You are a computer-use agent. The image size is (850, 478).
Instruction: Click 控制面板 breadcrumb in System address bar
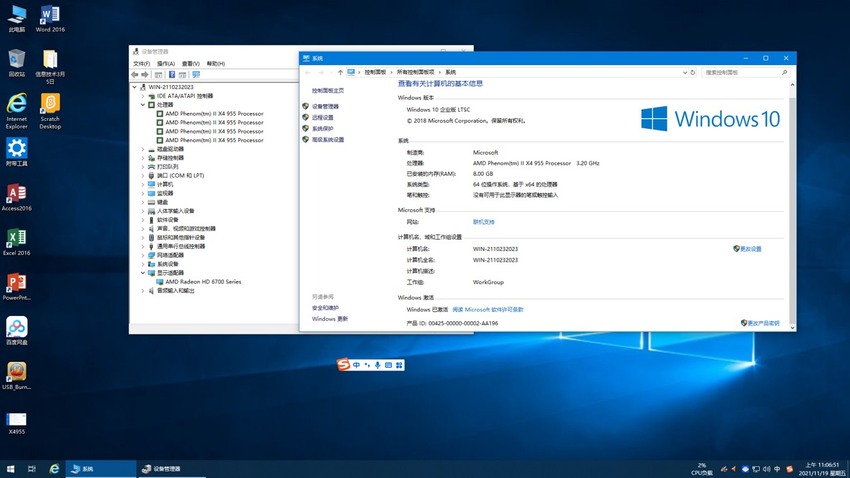click(375, 72)
